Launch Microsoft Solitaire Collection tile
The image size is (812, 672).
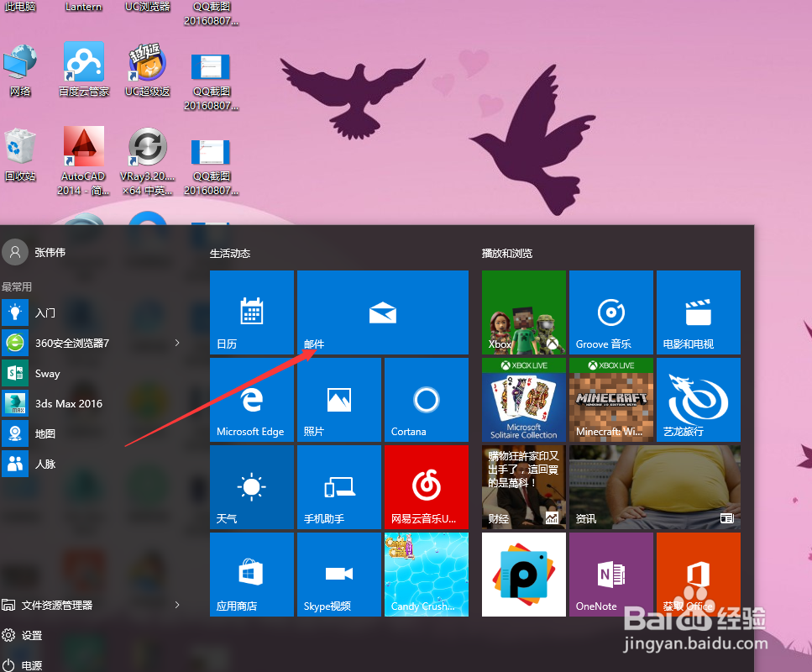click(x=523, y=400)
